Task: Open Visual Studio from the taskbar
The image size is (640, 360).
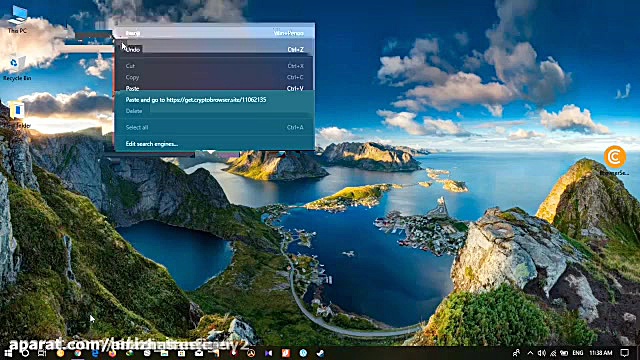Action: pos(268,353)
